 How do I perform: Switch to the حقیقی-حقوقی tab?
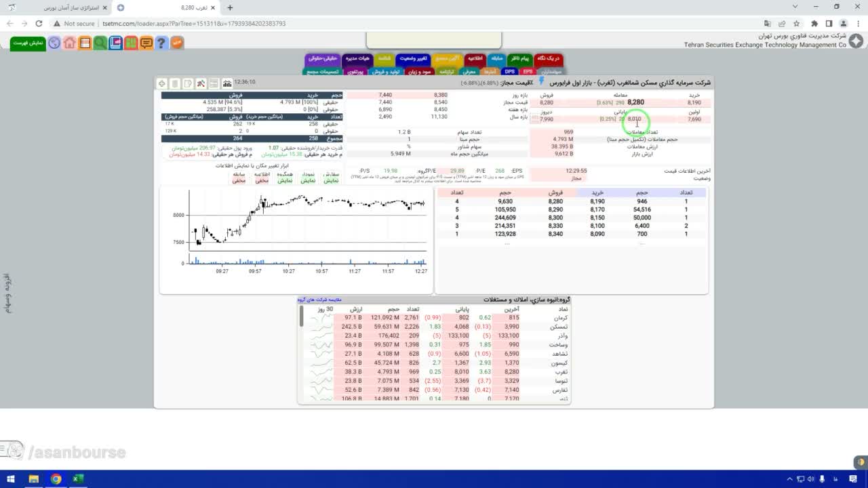321,58
